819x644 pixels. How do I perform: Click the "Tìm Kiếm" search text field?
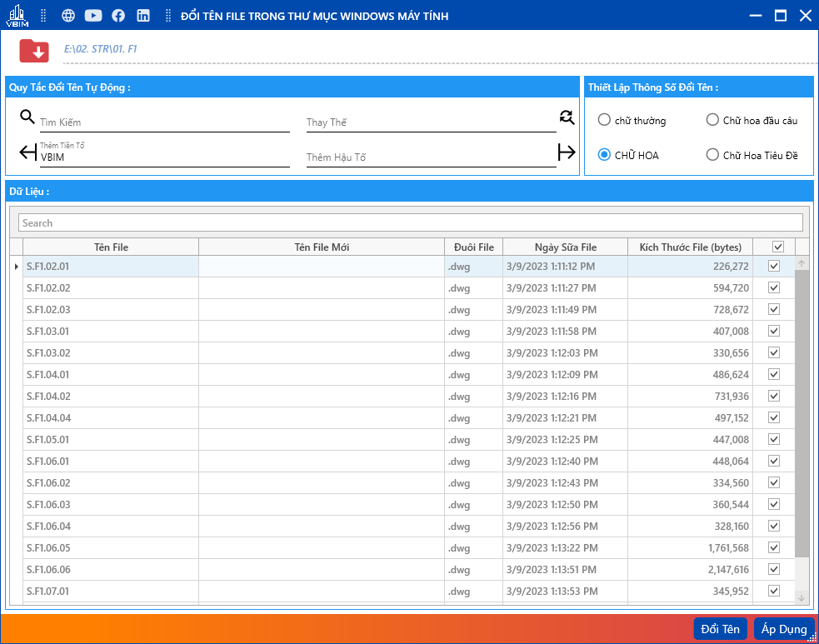164,122
